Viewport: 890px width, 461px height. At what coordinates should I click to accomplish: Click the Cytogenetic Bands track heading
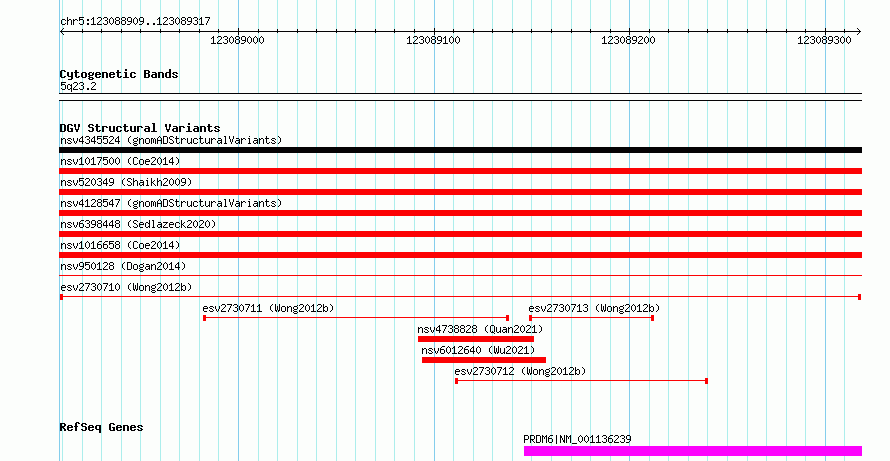[x=119, y=74]
